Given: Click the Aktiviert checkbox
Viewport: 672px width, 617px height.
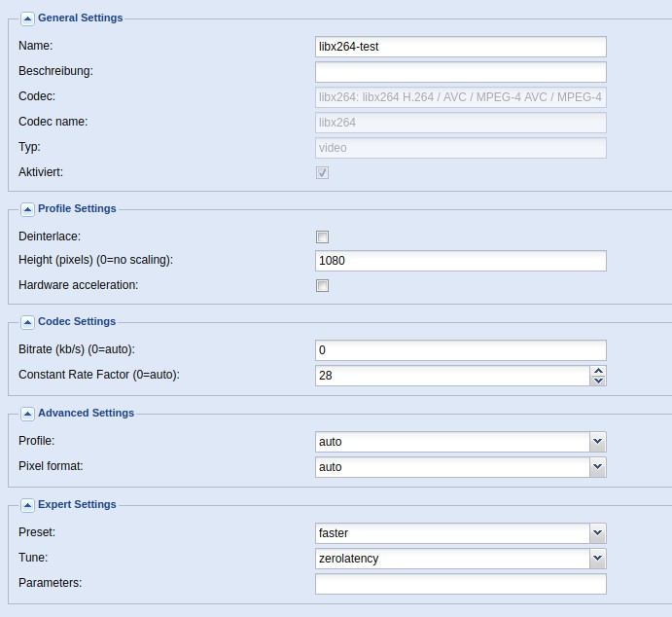Looking at the screenshot, I should pos(322,173).
